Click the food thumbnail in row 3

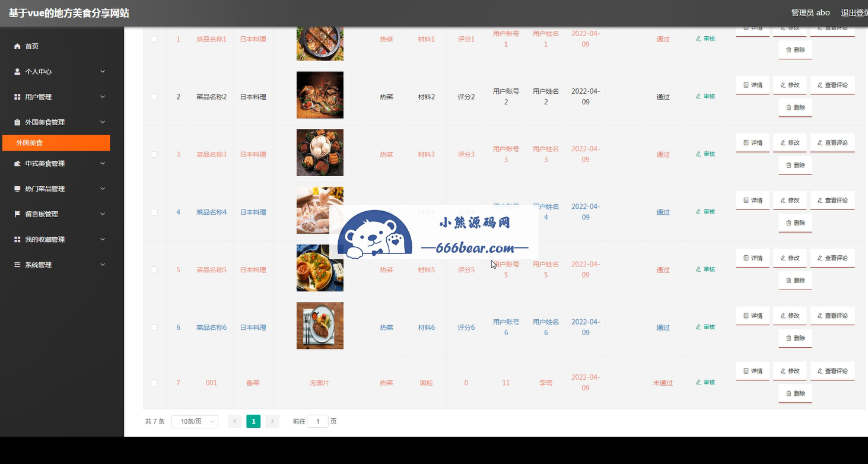click(320, 152)
